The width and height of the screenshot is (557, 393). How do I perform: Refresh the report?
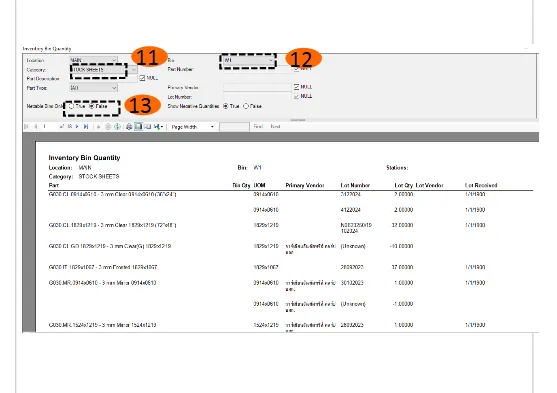pyautogui.click(x=117, y=126)
